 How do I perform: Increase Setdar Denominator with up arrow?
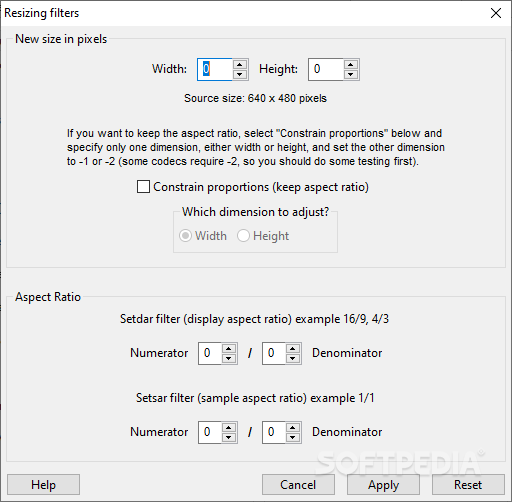click(x=293, y=349)
